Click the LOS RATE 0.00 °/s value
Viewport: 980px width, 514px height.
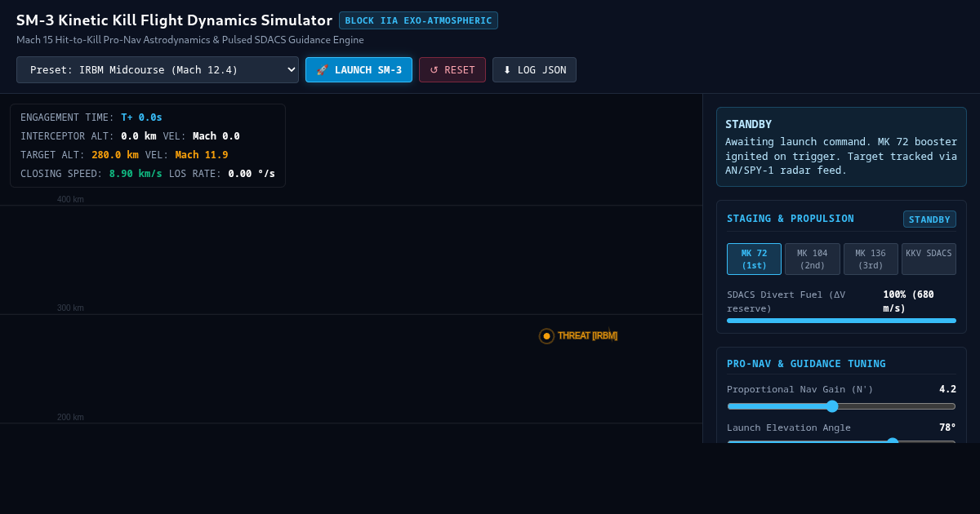click(252, 174)
